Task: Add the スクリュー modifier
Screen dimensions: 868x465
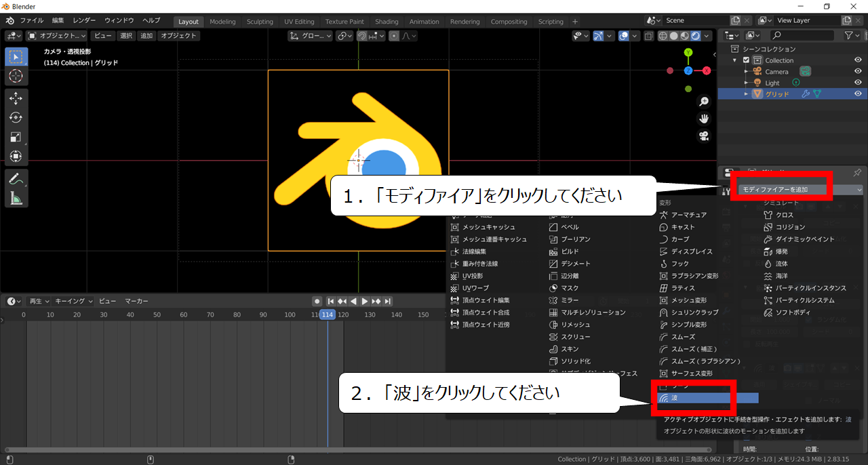Action: coord(570,337)
